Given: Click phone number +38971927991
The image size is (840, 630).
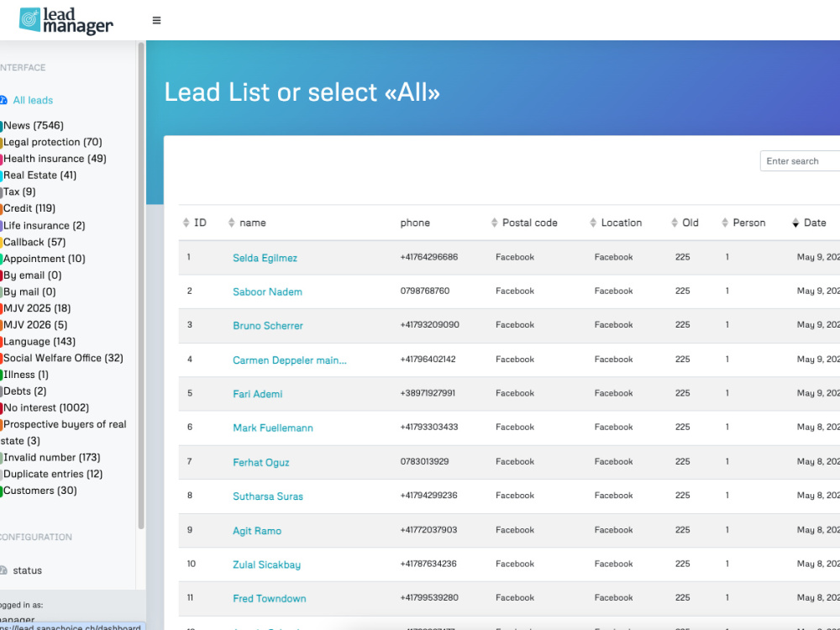Looking at the screenshot, I should [x=428, y=393].
